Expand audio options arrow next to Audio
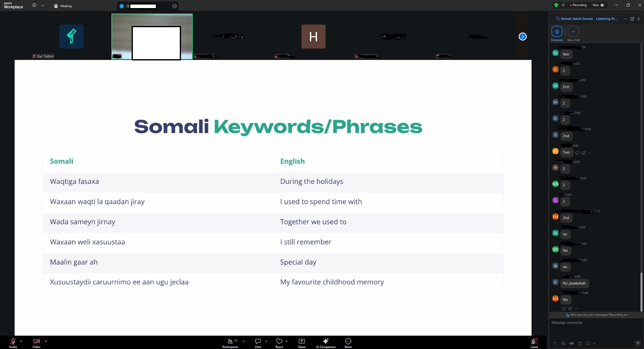The height and width of the screenshot is (349, 644). pos(21,341)
